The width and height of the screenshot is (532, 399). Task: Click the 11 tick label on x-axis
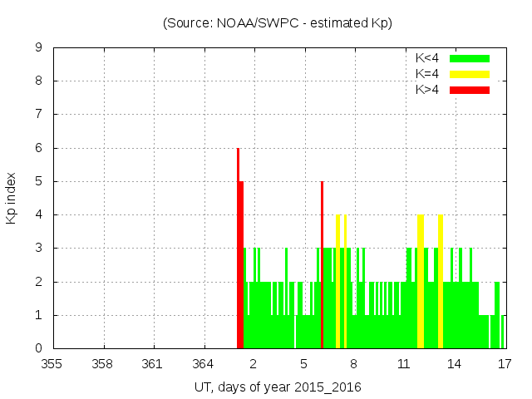point(404,363)
